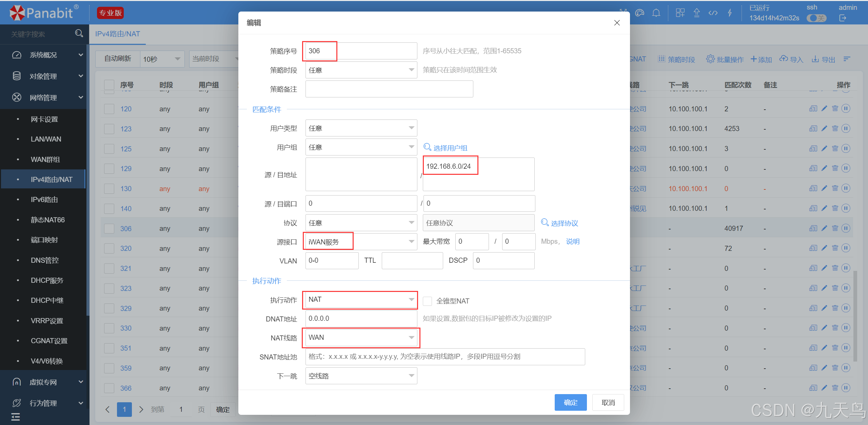
Task: Open the 执行动作 NAT dropdown
Action: (x=361, y=300)
